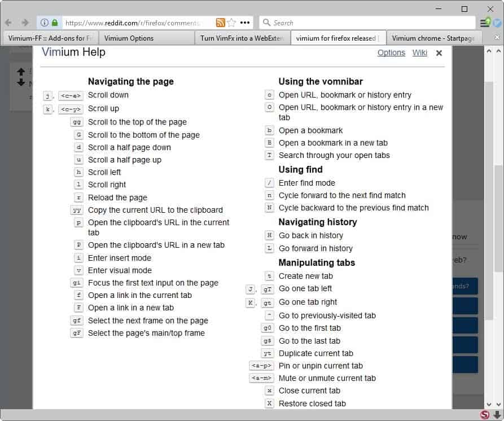Click the 'Using the vomnibar' heading
The width and height of the screenshot is (504, 421).
(x=321, y=82)
